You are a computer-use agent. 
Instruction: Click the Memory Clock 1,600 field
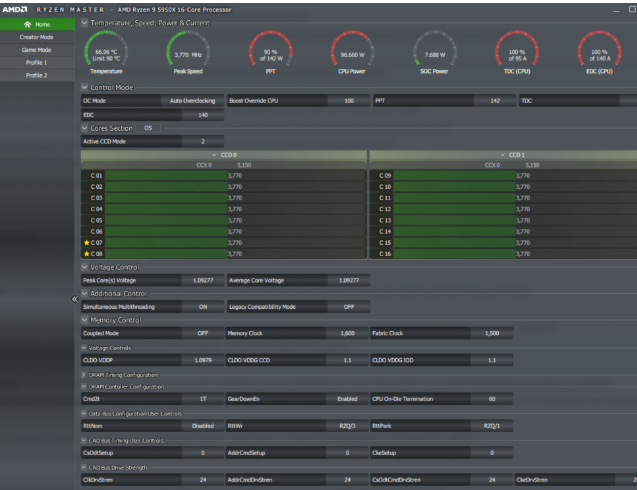(347, 334)
